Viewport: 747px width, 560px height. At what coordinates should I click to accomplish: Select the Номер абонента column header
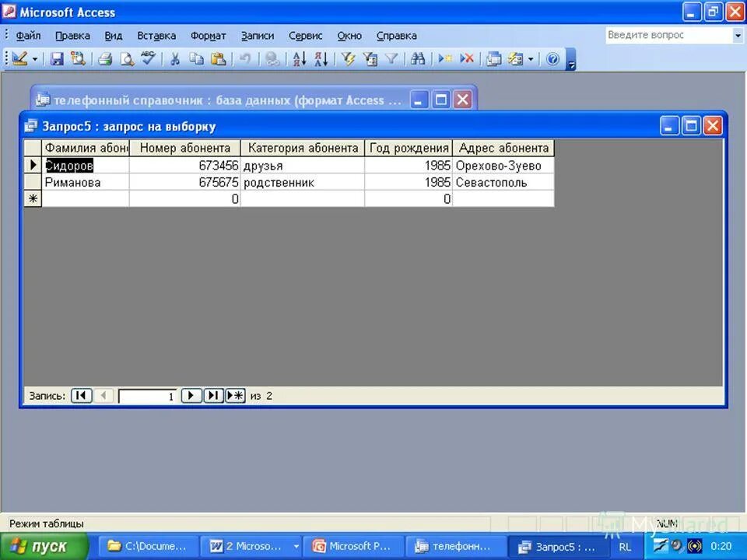pyautogui.click(x=185, y=148)
